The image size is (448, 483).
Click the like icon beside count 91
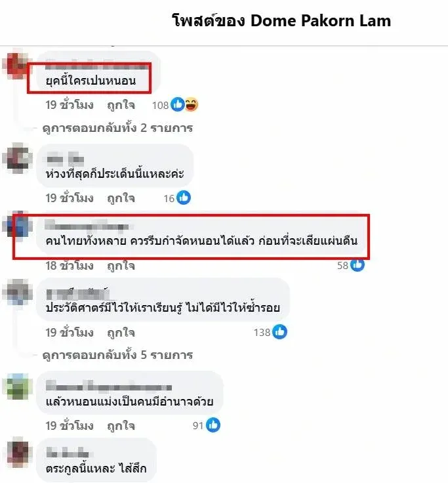coord(213,425)
